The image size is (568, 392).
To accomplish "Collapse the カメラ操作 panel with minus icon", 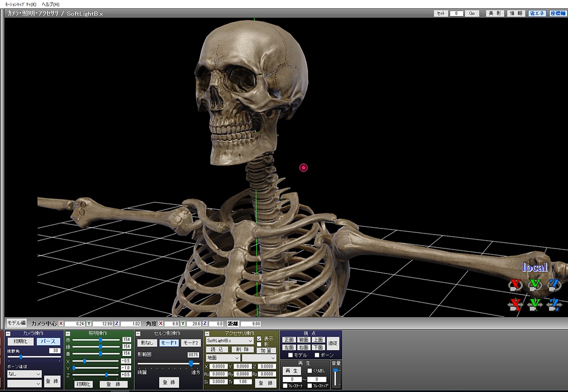I will (x=8, y=333).
